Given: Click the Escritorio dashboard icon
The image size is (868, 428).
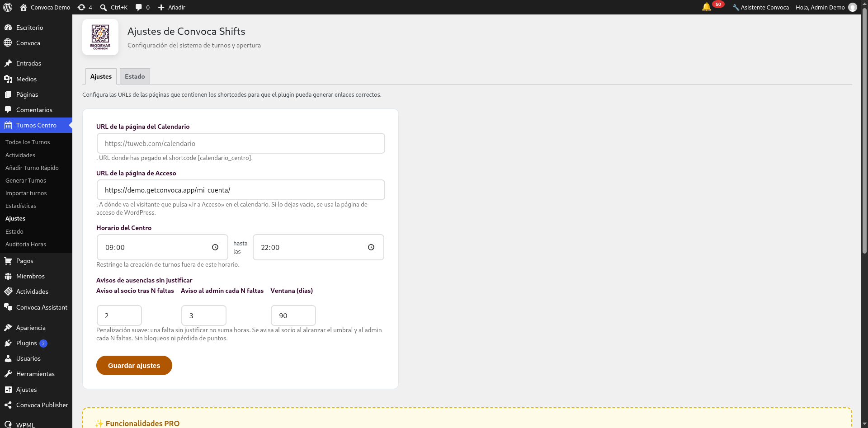Looking at the screenshot, I should tap(8, 28).
